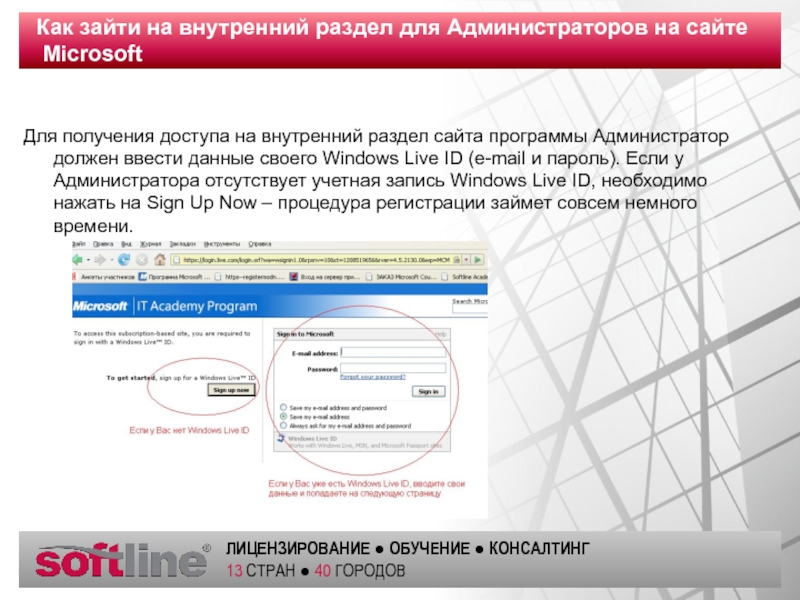This screenshot has height=600, width=800.
Task: Open 'Программа Microsoft' bookmark
Action: click(x=174, y=277)
